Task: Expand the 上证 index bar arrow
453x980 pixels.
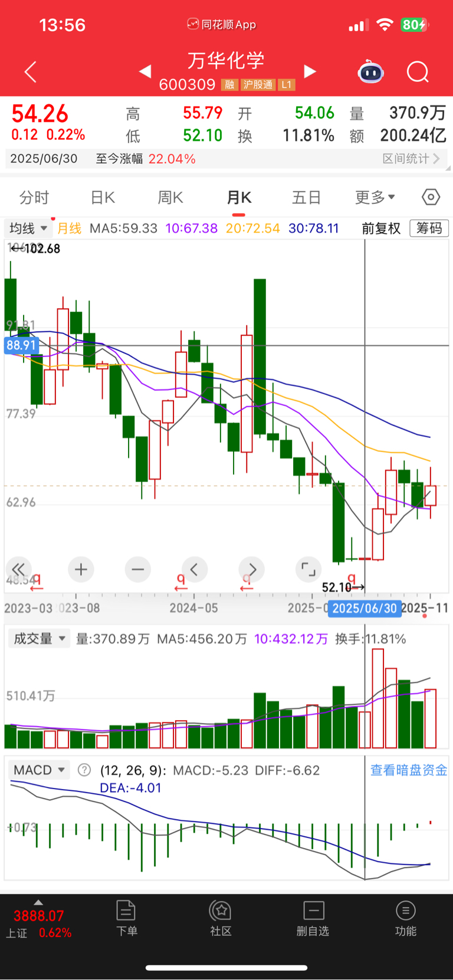Action: click(38, 902)
